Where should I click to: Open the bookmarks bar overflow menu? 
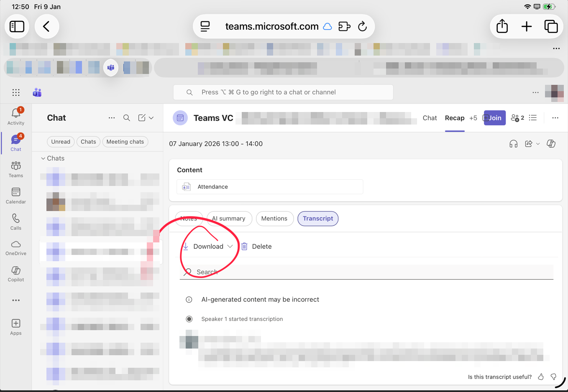click(556, 49)
